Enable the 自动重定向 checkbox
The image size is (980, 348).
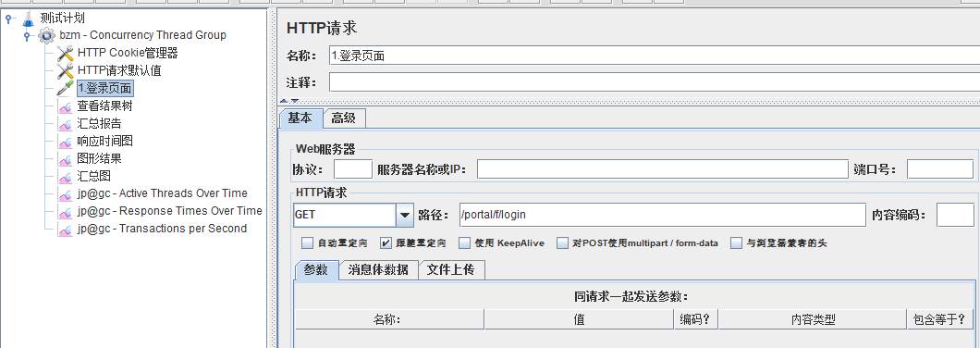[307, 242]
